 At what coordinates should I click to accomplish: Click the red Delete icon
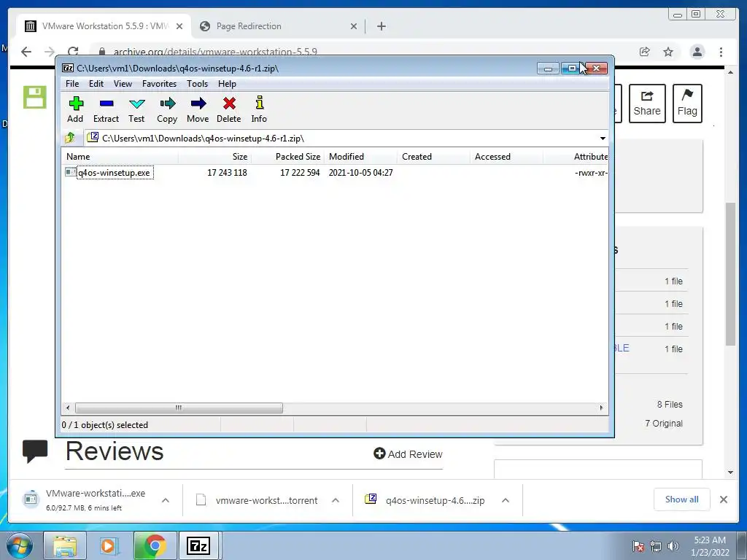pos(228,109)
